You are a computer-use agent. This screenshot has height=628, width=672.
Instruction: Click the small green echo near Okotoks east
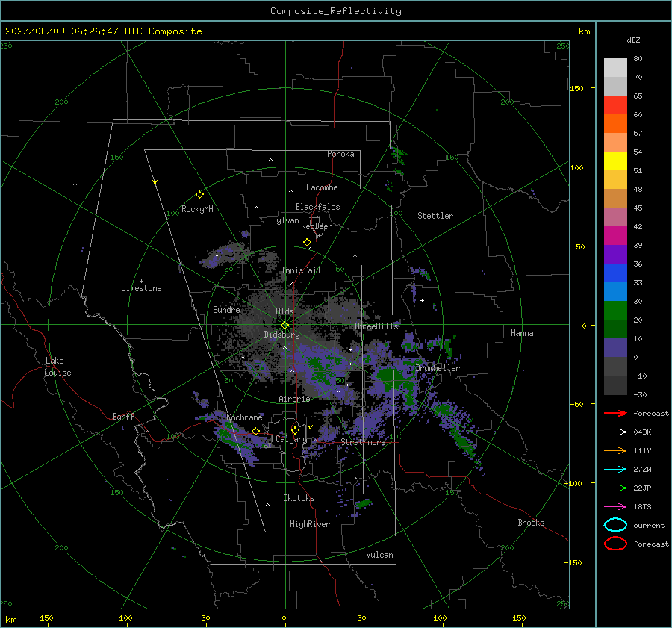click(x=364, y=503)
